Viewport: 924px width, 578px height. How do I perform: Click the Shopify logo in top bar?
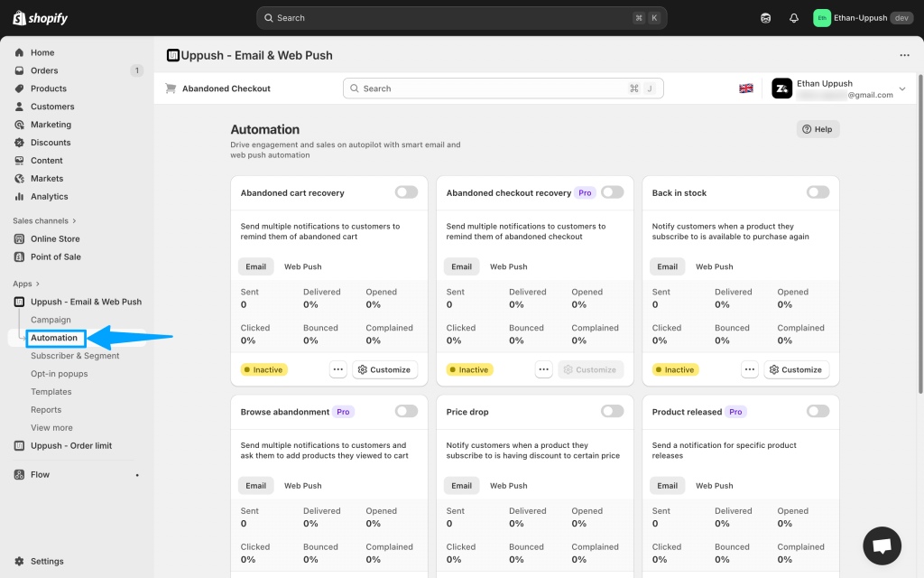click(x=41, y=18)
